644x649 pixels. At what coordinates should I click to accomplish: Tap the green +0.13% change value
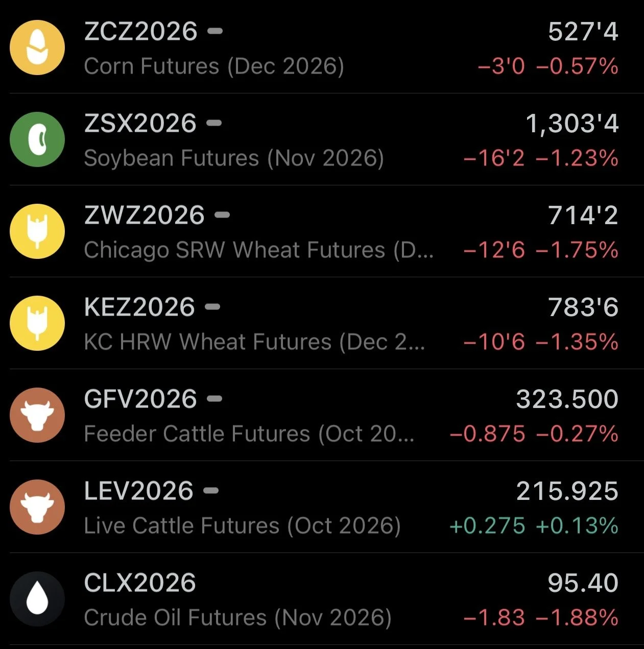[x=577, y=526]
